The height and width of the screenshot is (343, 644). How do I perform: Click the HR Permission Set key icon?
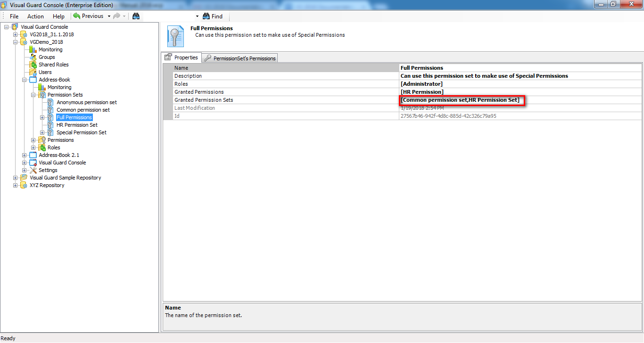tap(50, 125)
